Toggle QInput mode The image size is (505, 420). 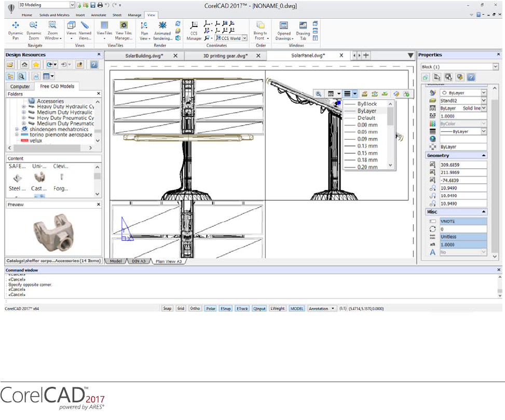(x=260, y=308)
